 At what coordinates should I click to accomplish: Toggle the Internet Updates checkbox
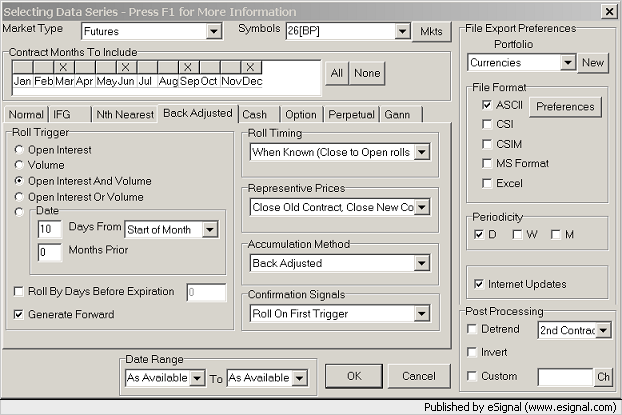pyautogui.click(x=479, y=284)
